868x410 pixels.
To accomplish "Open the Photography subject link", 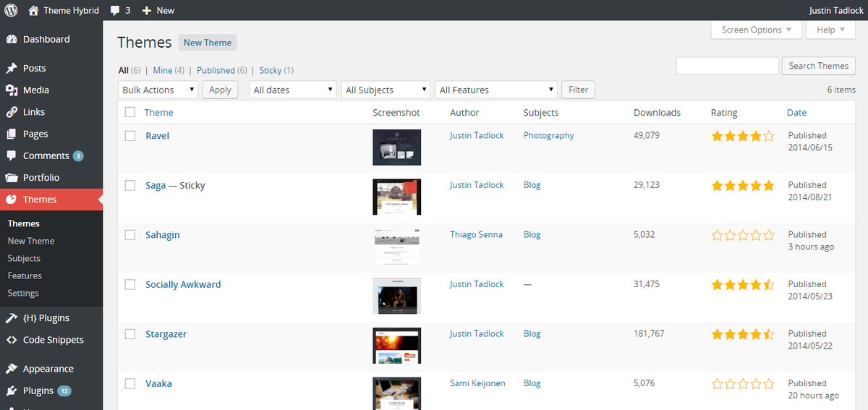I will (x=548, y=135).
